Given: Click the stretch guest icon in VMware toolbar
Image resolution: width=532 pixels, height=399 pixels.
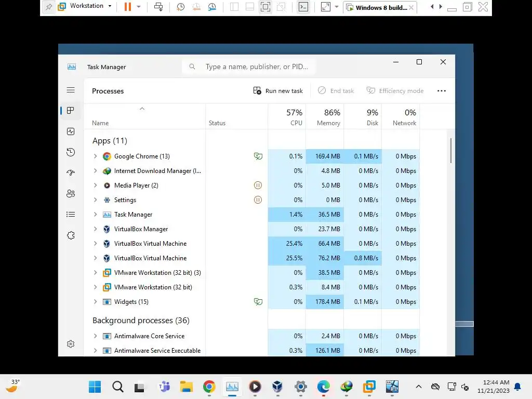Looking at the screenshot, I should [x=325, y=7].
